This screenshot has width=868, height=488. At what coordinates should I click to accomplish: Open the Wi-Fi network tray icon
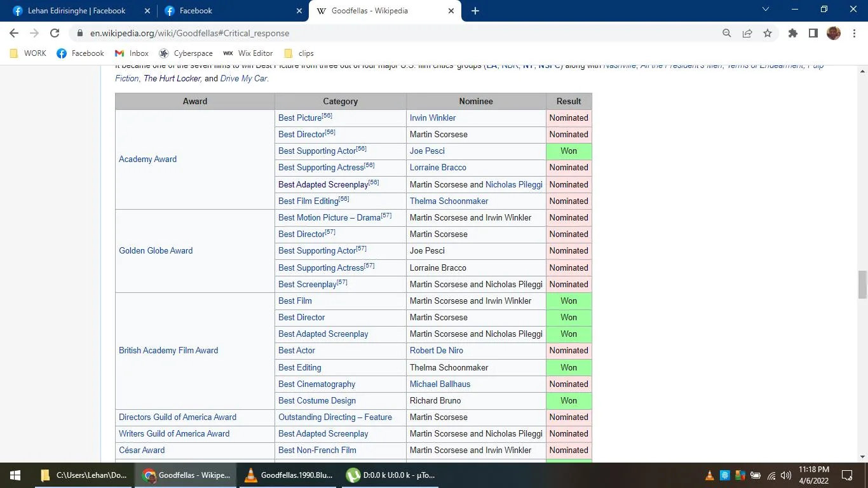coord(771,475)
